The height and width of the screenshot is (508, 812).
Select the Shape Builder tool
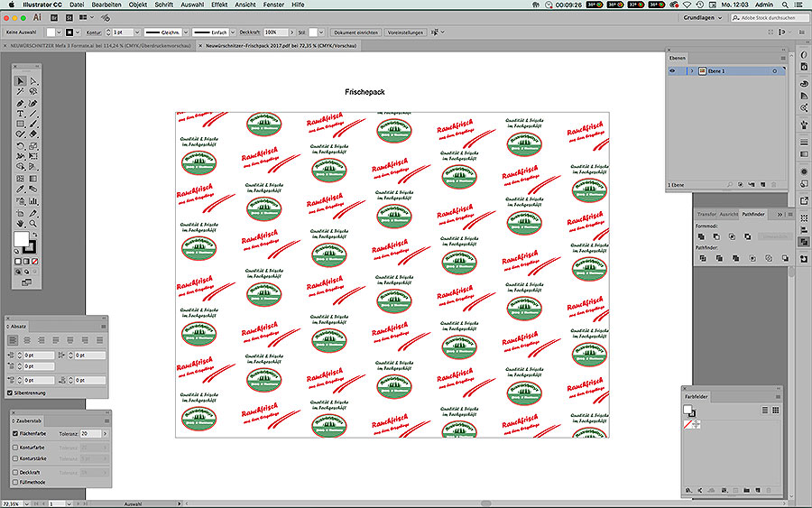[20, 167]
